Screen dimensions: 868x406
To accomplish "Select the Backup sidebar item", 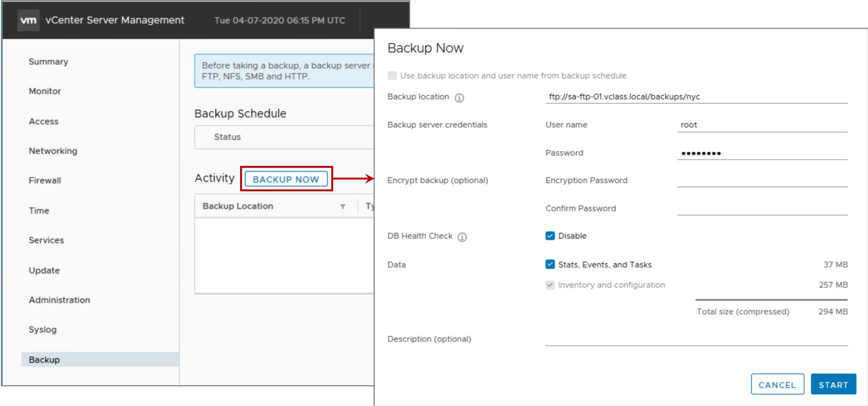I will pyautogui.click(x=100, y=359).
